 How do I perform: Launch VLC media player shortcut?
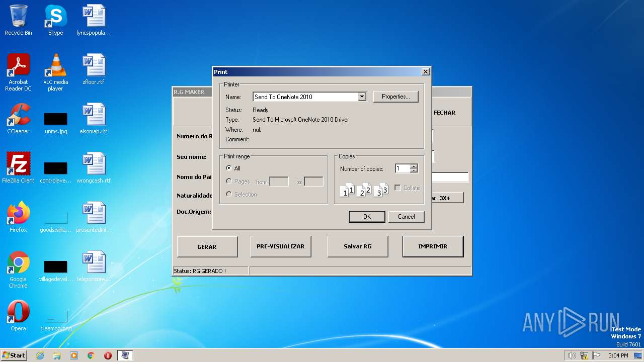click(55, 72)
